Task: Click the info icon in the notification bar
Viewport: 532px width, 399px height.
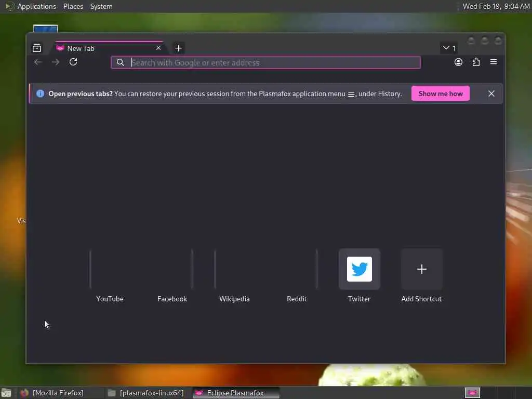Action: [40, 94]
